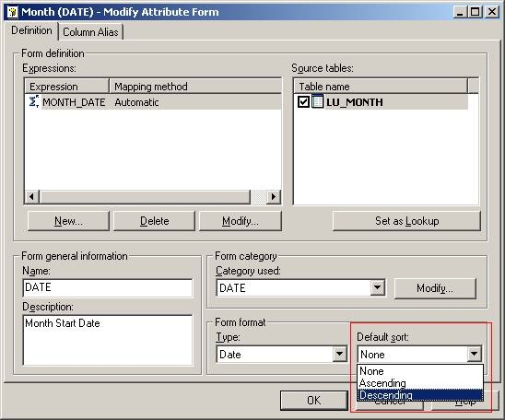
Task: Click into the Name input field
Action: [x=108, y=287]
